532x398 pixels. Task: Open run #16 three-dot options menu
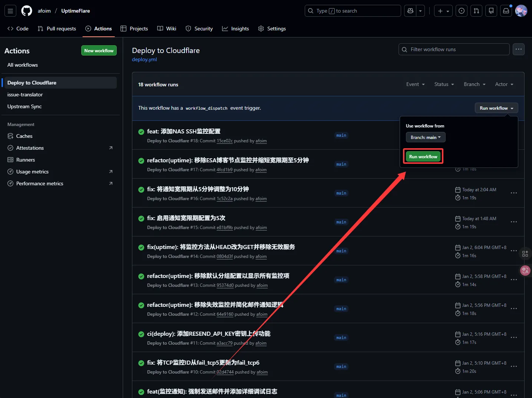point(513,193)
